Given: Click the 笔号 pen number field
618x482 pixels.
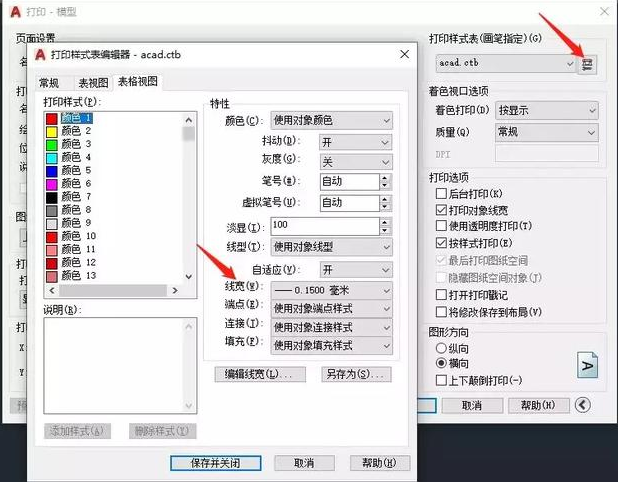Looking at the screenshot, I should point(350,182).
